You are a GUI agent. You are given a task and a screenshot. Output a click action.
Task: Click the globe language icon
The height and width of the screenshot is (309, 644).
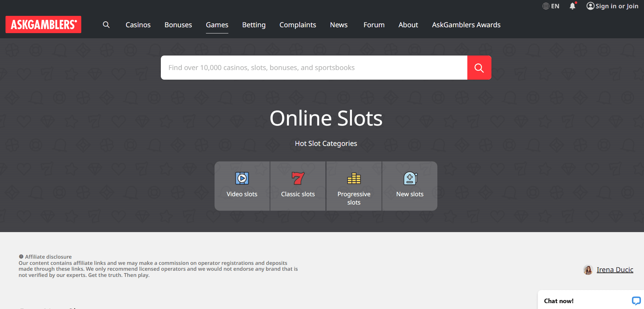[546, 6]
